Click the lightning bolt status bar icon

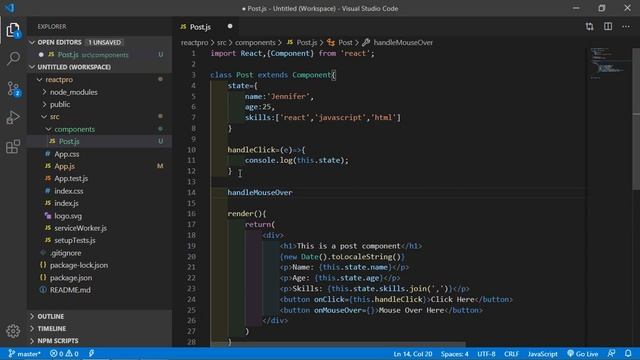tap(91, 353)
